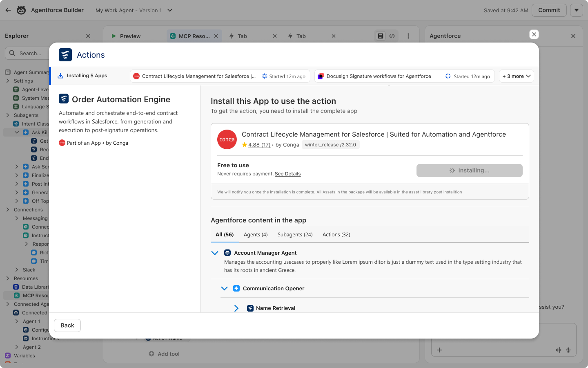Click the audio waveform icon in chat input
This screenshot has height=368, width=588.
[558, 350]
